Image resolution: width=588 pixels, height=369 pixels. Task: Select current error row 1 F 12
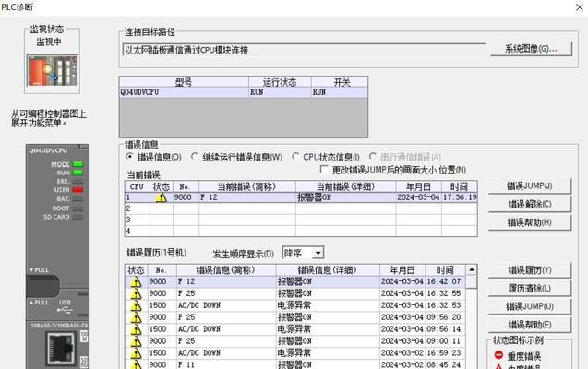pos(301,197)
